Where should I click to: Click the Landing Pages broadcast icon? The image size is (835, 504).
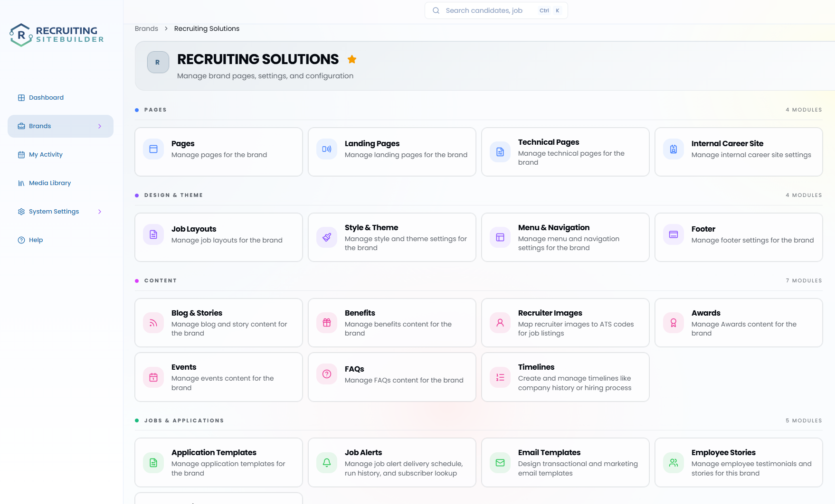point(327,149)
